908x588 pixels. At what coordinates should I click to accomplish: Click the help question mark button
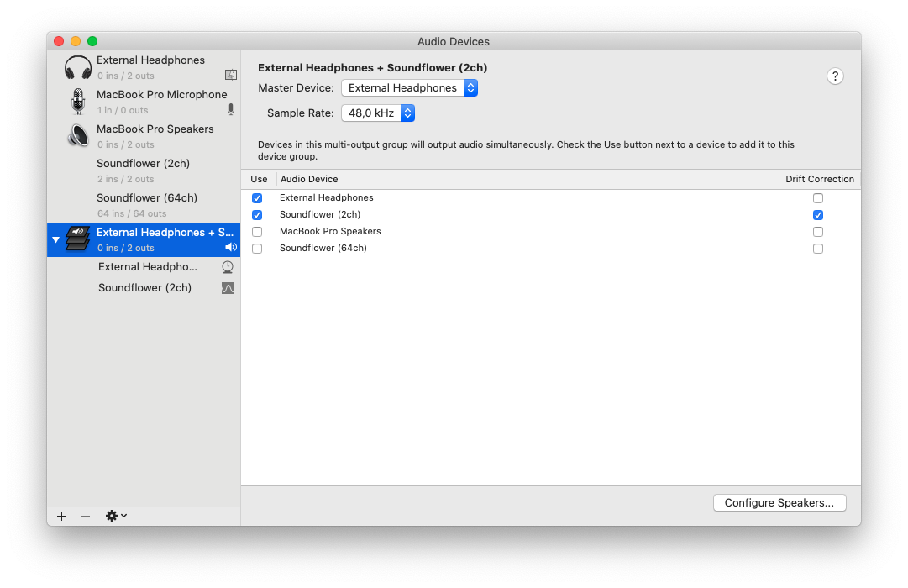[x=835, y=76]
